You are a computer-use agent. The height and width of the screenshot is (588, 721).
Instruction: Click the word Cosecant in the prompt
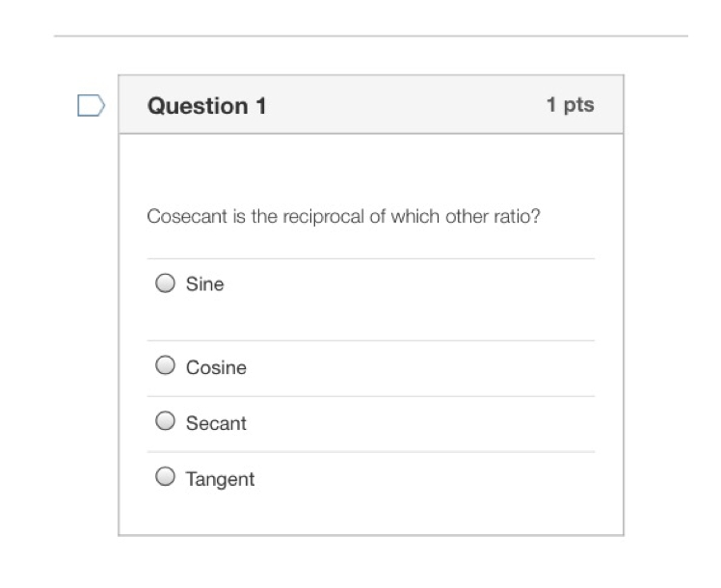[187, 216]
